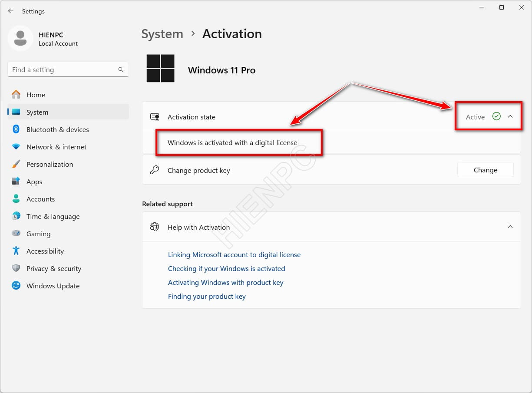
Task: Click the Local Account text under HIENPC
Action: point(58,43)
